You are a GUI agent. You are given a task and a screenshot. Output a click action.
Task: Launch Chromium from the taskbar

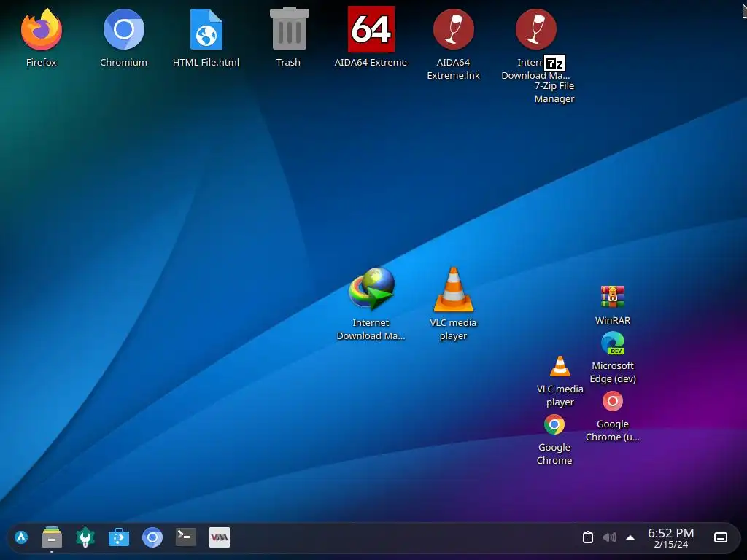152,537
